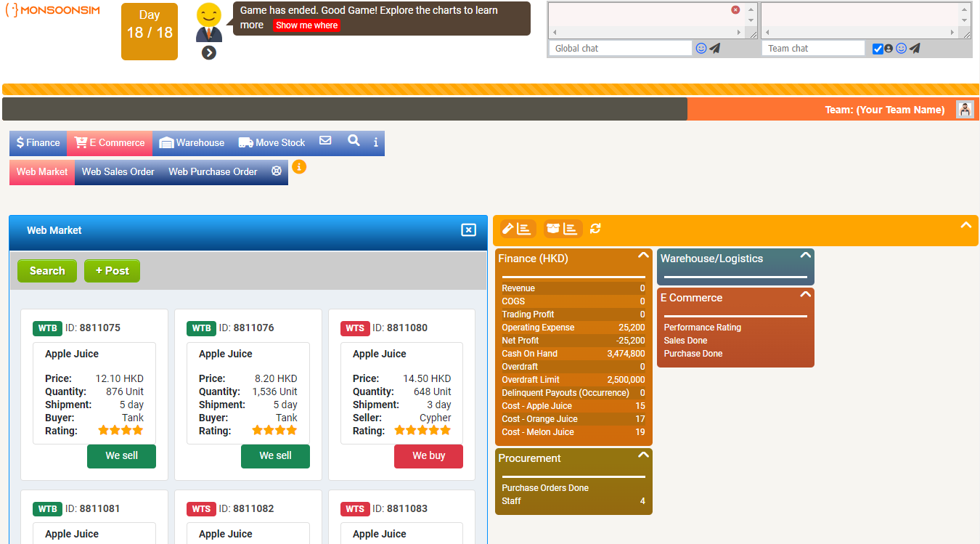Image resolution: width=980 pixels, height=544 pixels.
Task: Click the box chart button in the dashboard bar
Action: 563,229
